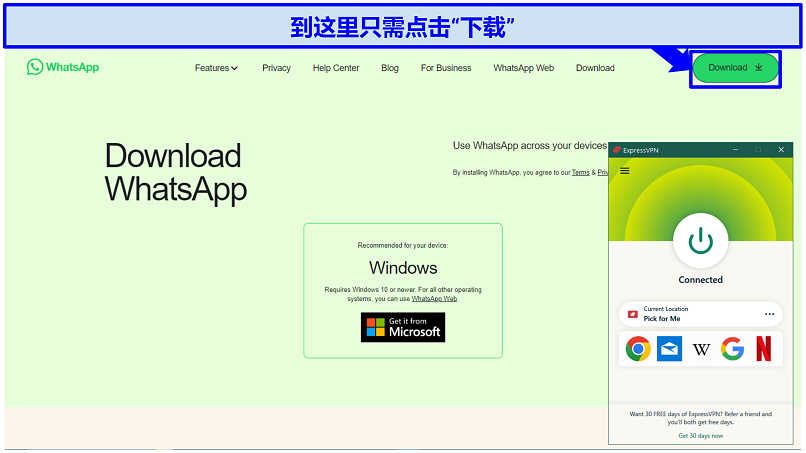Open the Privacy nav item
This screenshot has width=806, height=453.
[x=276, y=68]
